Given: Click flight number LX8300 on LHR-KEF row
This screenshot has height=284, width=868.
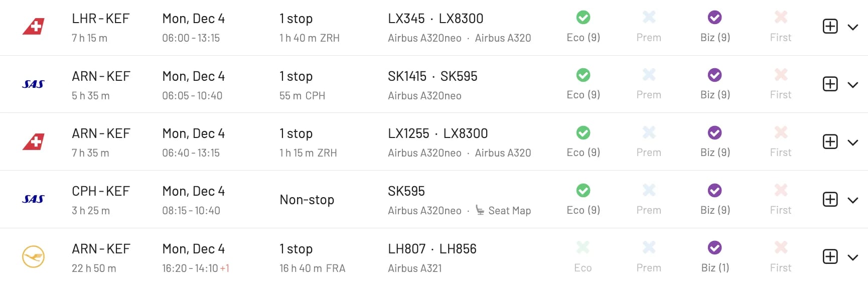Looking at the screenshot, I should coord(461,19).
